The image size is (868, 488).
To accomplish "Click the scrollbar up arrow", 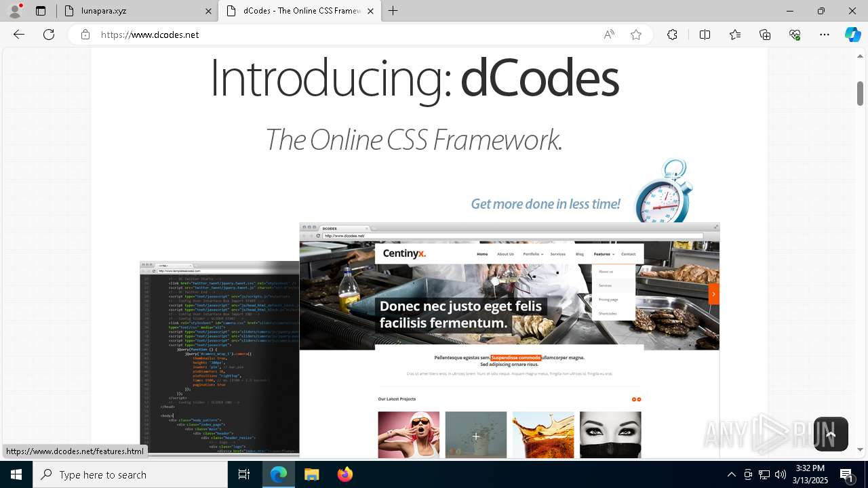I will tap(860, 56).
